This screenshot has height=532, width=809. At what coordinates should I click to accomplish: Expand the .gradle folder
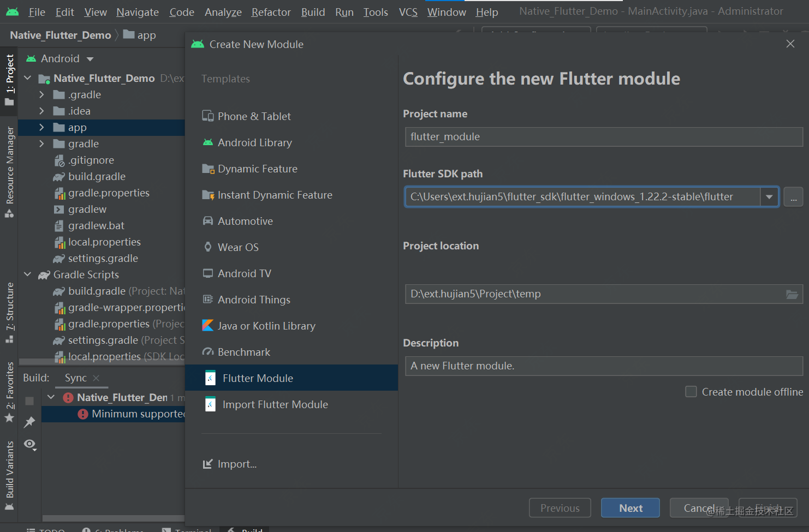41,94
